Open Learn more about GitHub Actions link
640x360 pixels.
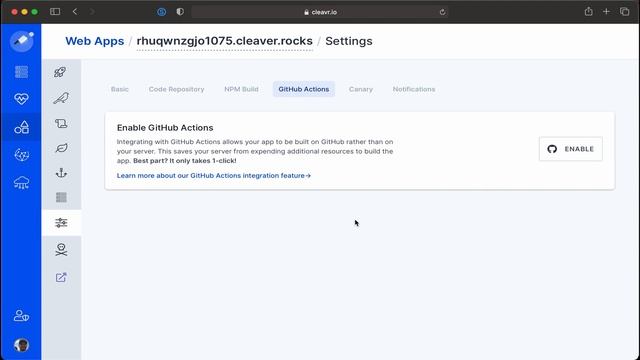(x=214, y=176)
